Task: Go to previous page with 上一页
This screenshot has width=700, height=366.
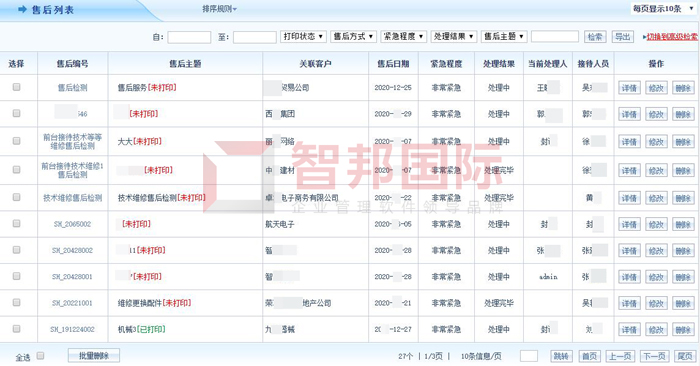Action: click(621, 356)
